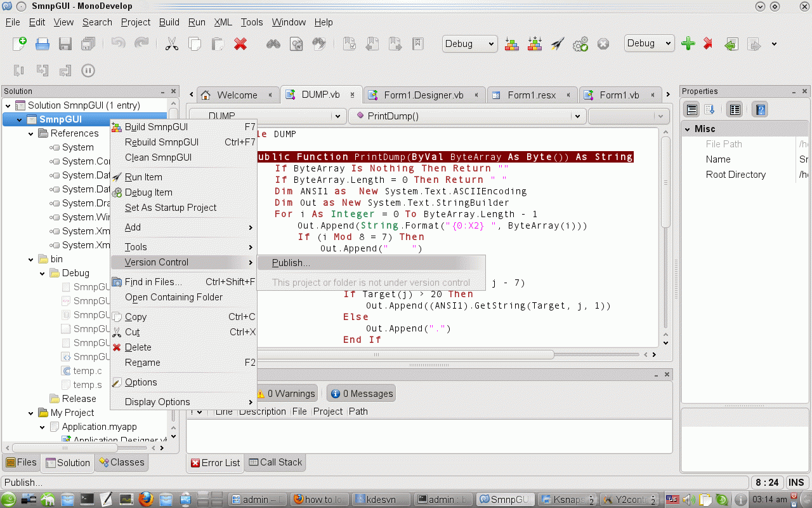Collapse the Misc section in Properties
The image size is (812, 508).
click(x=688, y=129)
